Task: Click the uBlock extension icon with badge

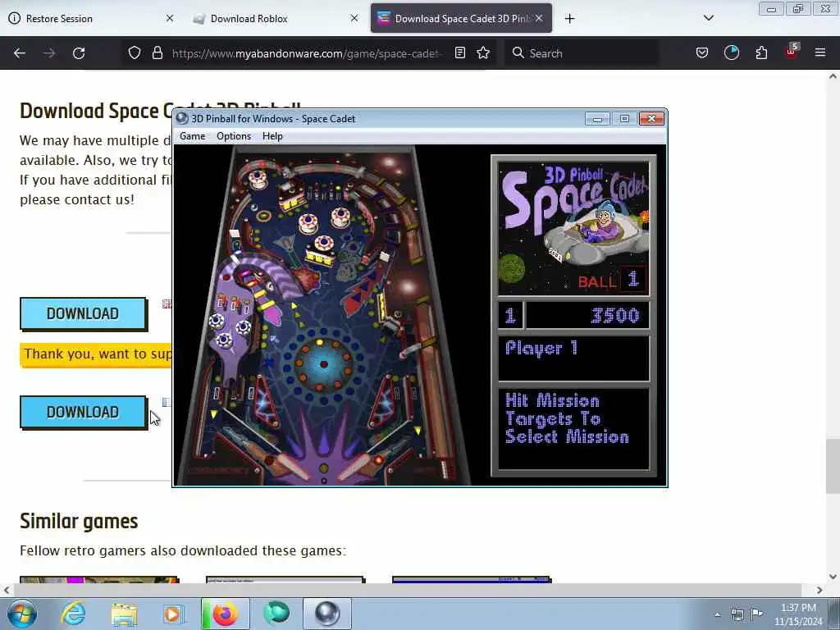Action: tap(792, 52)
